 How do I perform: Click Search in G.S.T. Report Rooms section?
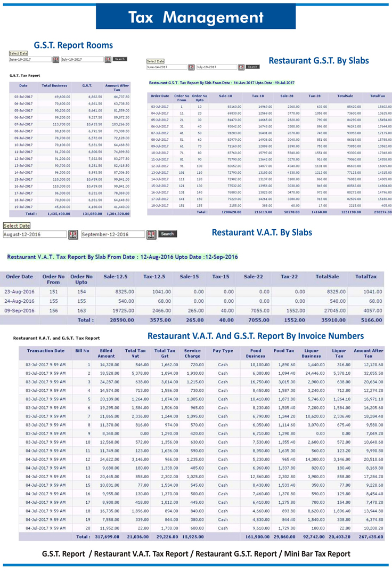(x=120, y=59)
